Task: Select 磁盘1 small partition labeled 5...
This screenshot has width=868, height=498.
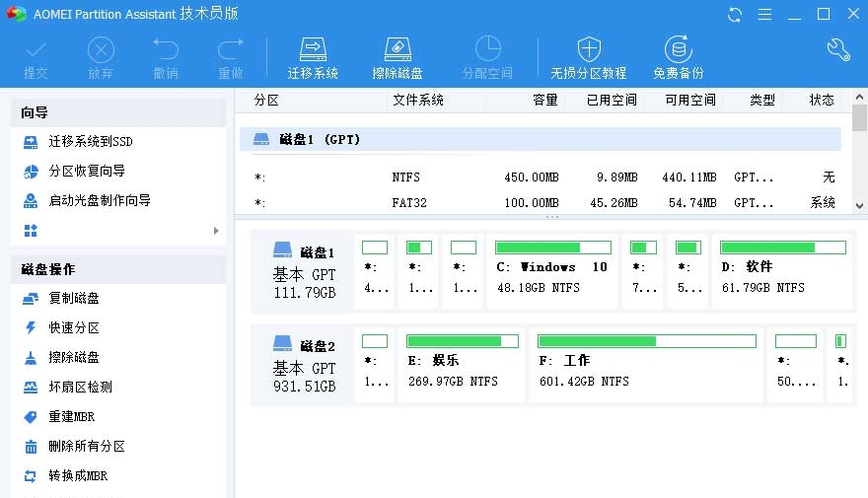Action: (x=688, y=272)
